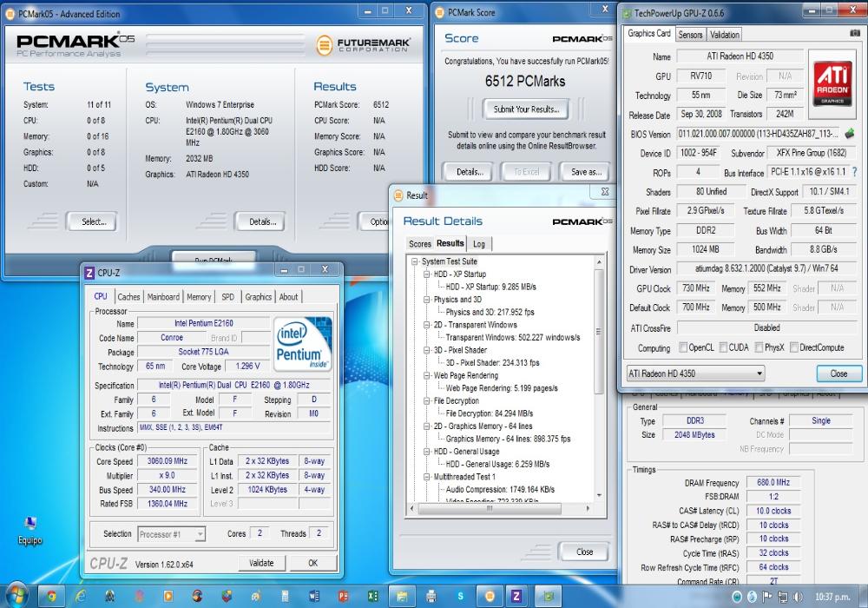The image size is (868, 608).
Task: Open Excel from the taskbar
Action: tap(372, 596)
